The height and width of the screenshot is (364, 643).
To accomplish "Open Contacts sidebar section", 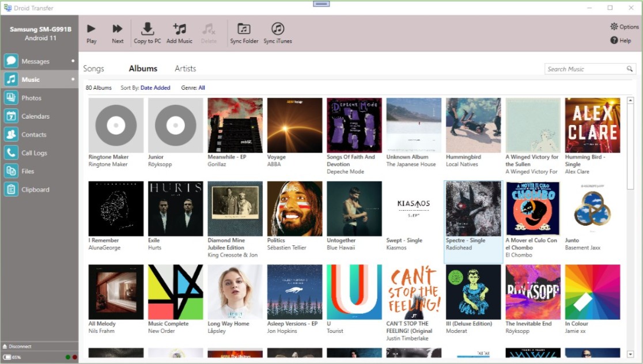I will (x=39, y=134).
